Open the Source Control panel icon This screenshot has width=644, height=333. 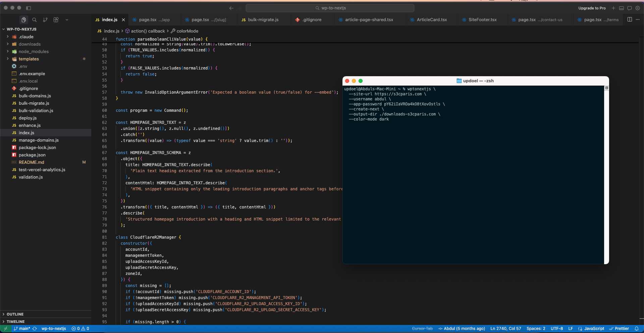pyautogui.click(x=45, y=19)
